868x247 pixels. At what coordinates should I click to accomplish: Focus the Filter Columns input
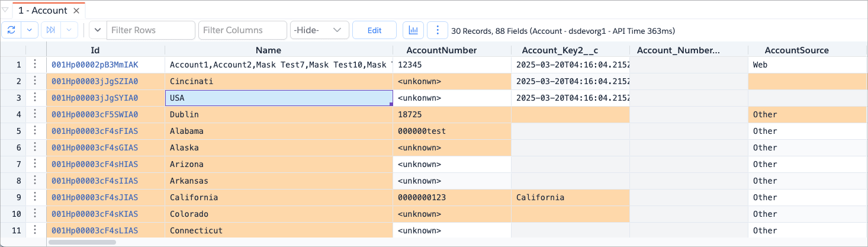point(242,30)
